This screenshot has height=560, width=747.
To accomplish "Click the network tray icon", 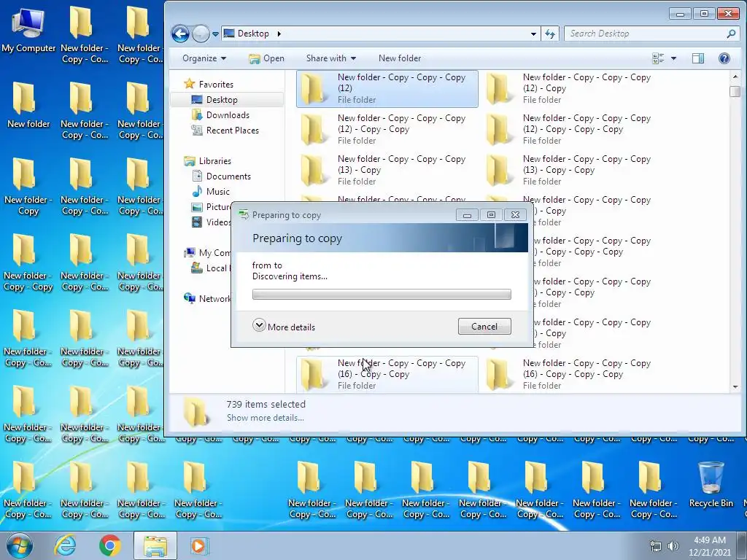I will click(656, 546).
